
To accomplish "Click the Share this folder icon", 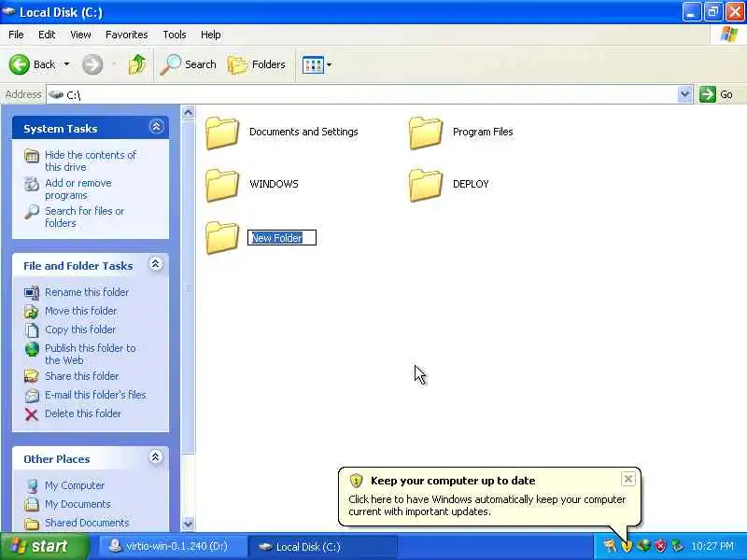I will click(32, 376).
